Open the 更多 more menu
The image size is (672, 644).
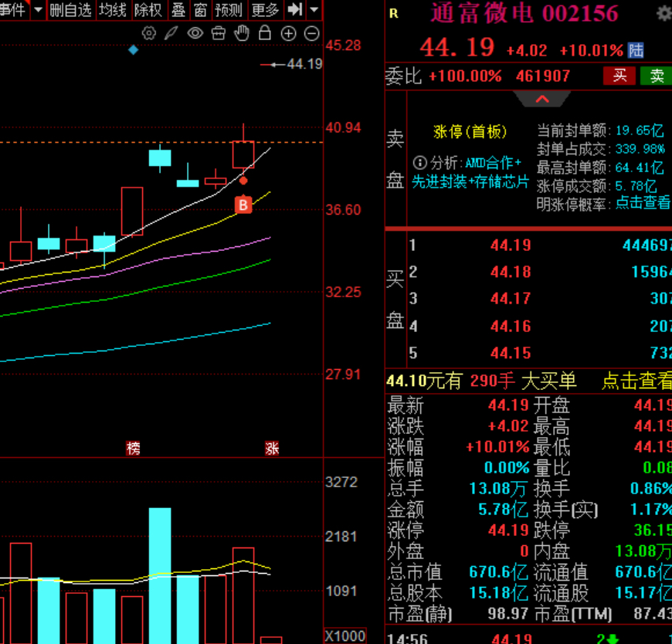tap(265, 9)
